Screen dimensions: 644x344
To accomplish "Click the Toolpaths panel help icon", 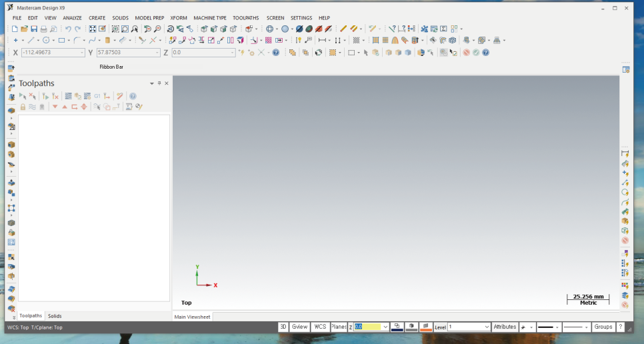I will (x=133, y=96).
